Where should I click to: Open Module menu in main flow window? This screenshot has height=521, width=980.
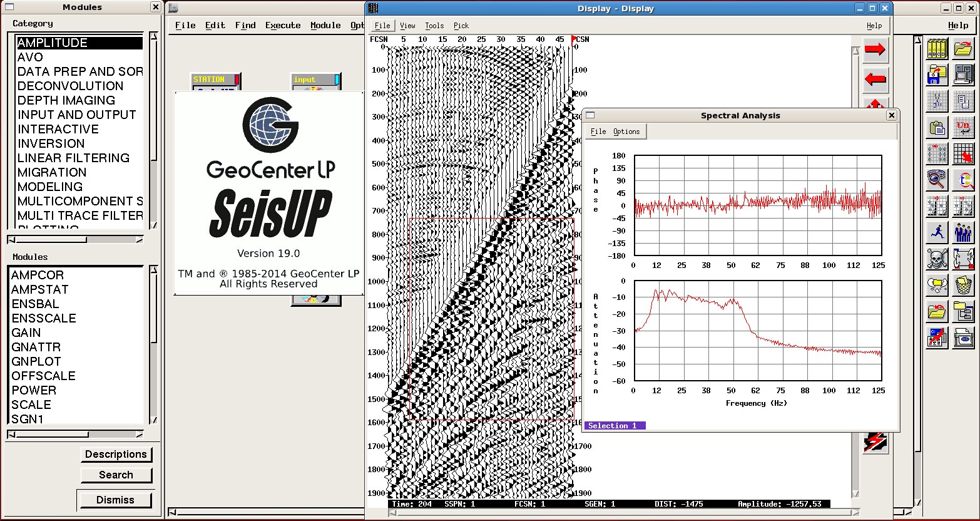click(x=325, y=26)
